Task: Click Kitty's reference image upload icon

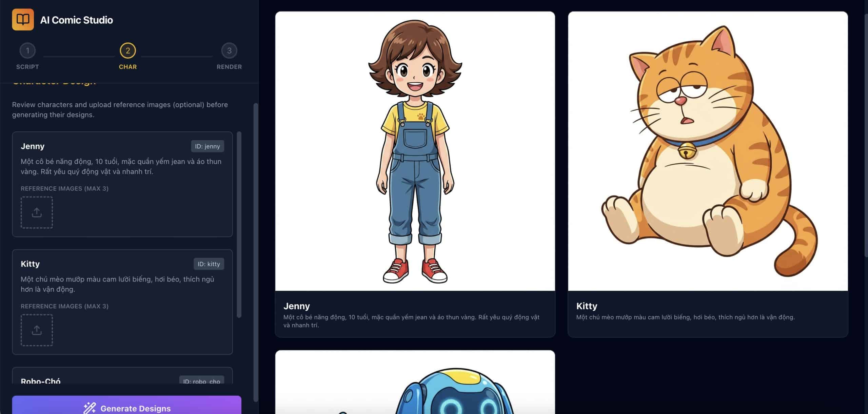Action: tap(37, 330)
